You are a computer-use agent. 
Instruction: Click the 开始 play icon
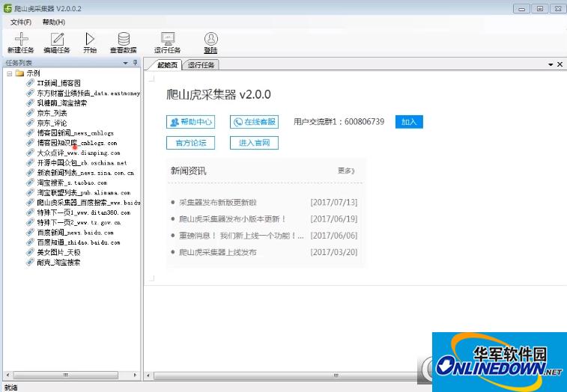point(90,39)
